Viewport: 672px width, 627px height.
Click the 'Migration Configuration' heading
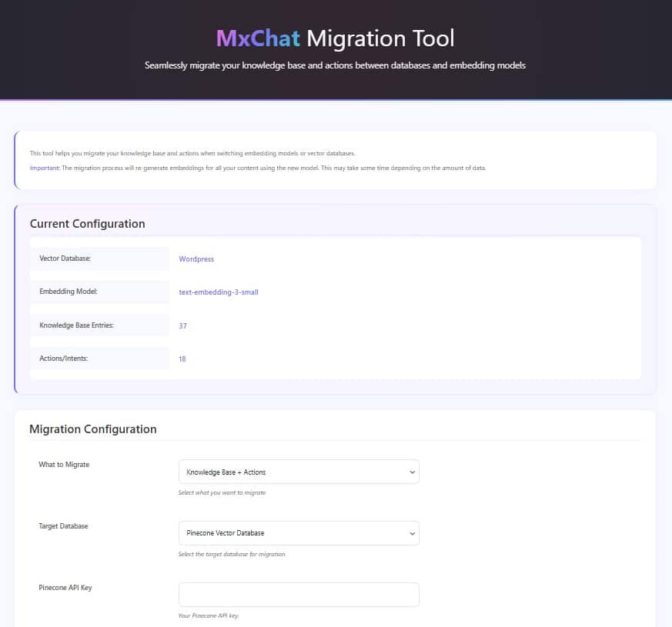pyautogui.click(x=93, y=429)
